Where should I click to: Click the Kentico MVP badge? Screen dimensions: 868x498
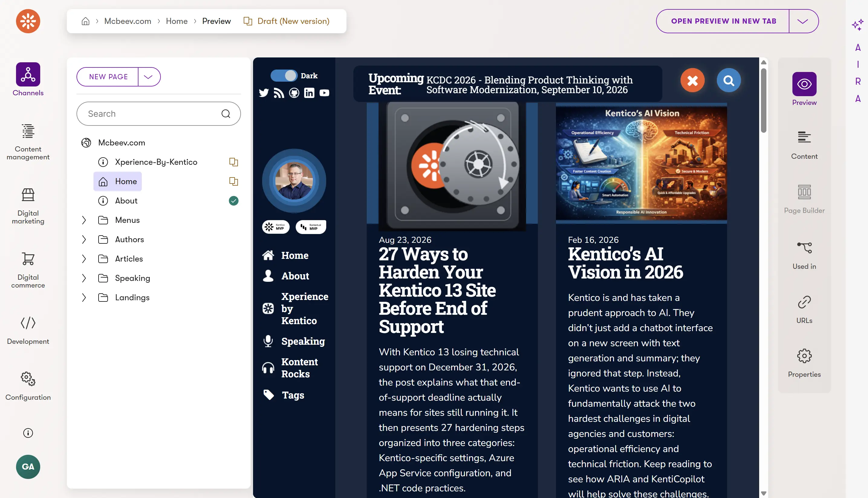point(276,227)
